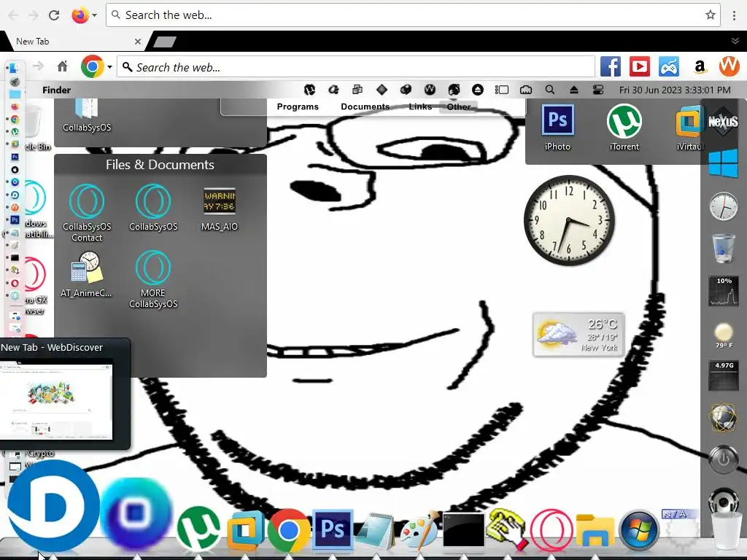
Task: Open the New Tab - WebDiscover preview thumbnail
Action: click(56, 402)
